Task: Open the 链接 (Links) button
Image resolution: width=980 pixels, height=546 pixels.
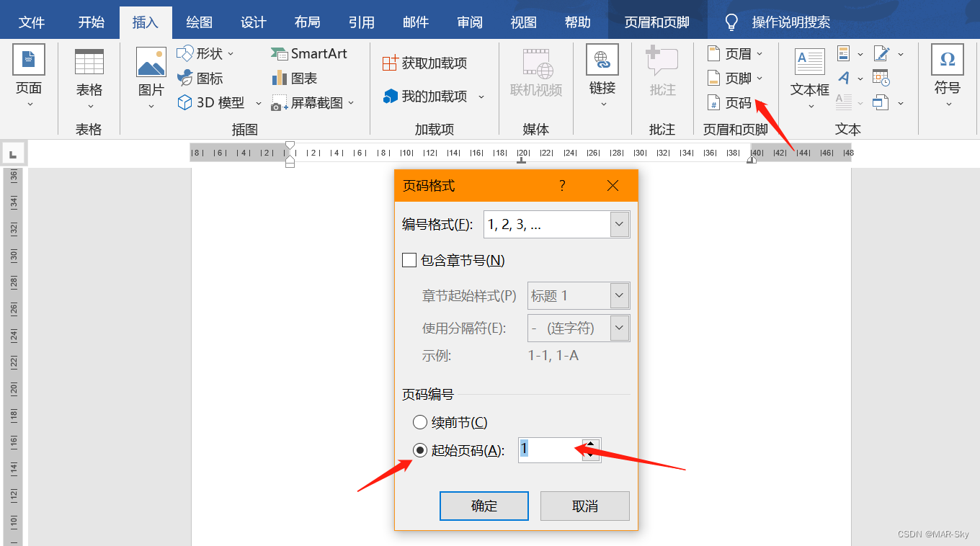Action: (602, 76)
